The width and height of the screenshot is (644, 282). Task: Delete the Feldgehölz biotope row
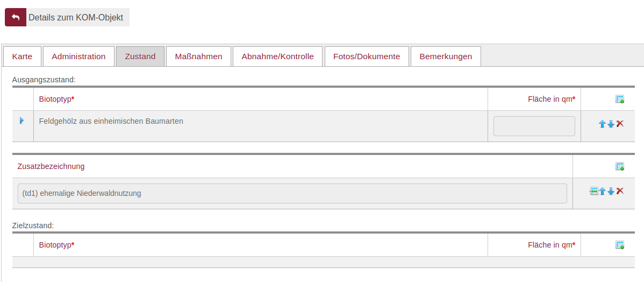[x=620, y=124]
